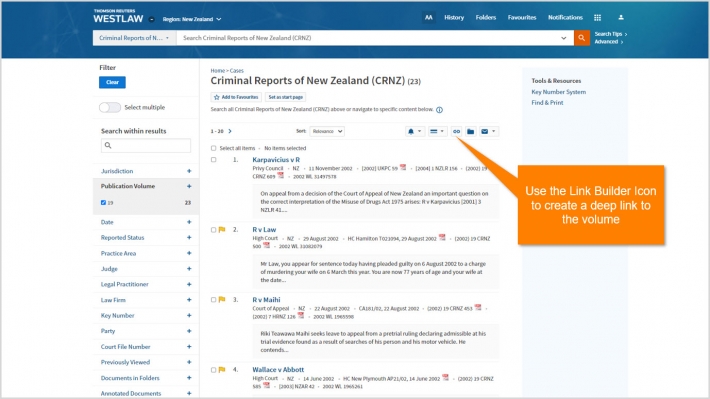Open the display density lines icon
This screenshot has width=710, height=399.
point(437,131)
